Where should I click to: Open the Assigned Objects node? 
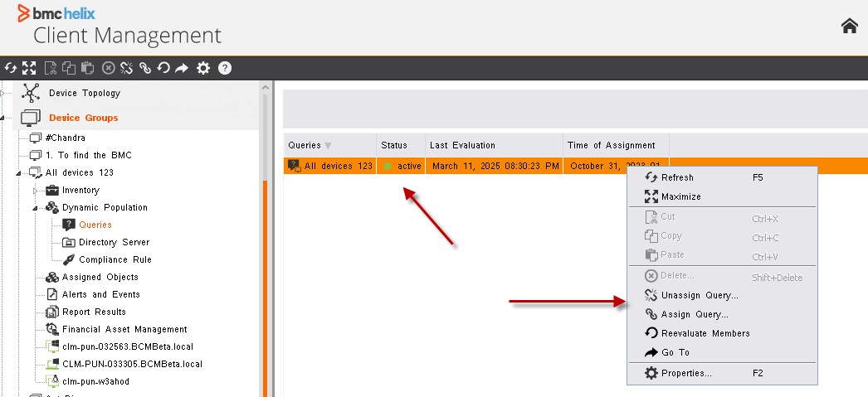pyautogui.click(x=100, y=277)
